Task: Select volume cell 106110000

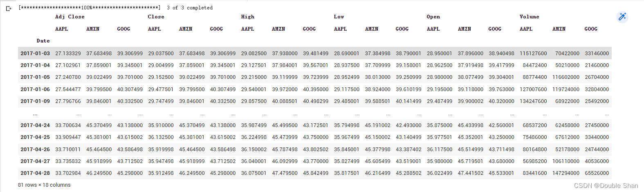Action: pyautogui.click(x=566, y=161)
